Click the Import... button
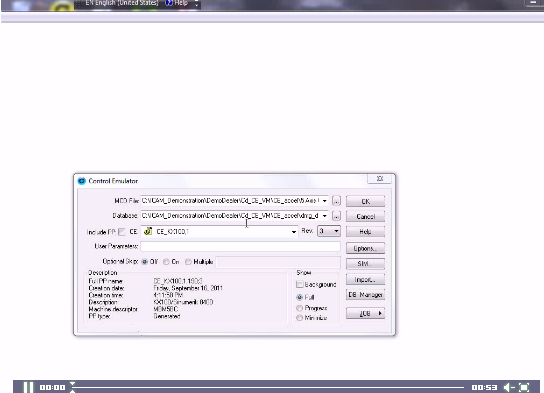The height and width of the screenshot is (393, 544). (x=365, y=279)
